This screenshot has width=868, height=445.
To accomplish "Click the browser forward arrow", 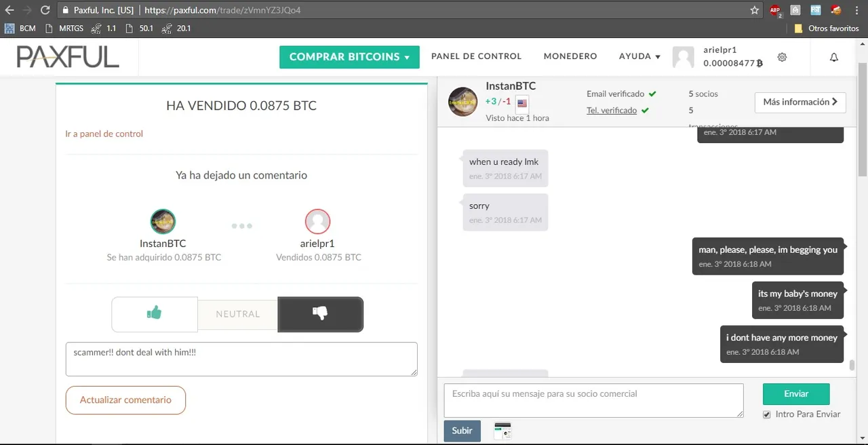I will coord(27,10).
